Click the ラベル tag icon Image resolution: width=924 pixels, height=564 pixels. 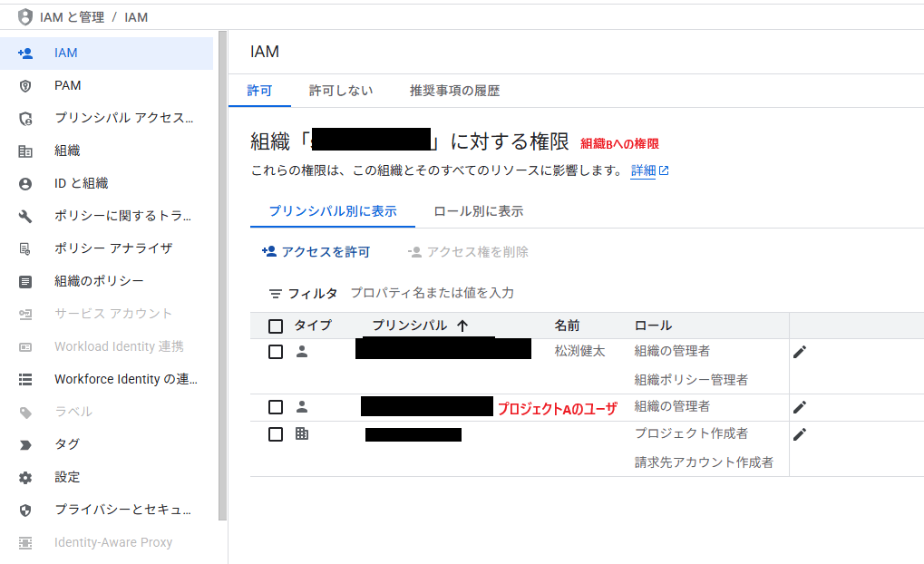pyautogui.click(x=25, y=413)
